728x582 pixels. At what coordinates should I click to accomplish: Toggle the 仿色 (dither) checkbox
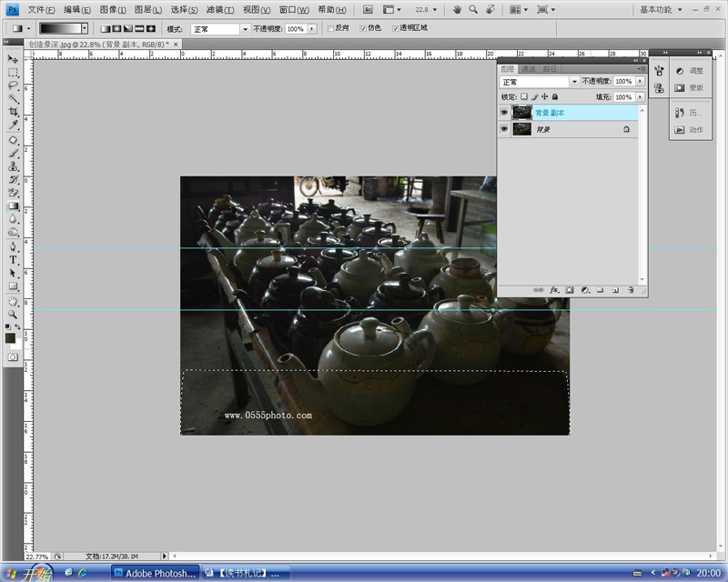pos(364,29)
